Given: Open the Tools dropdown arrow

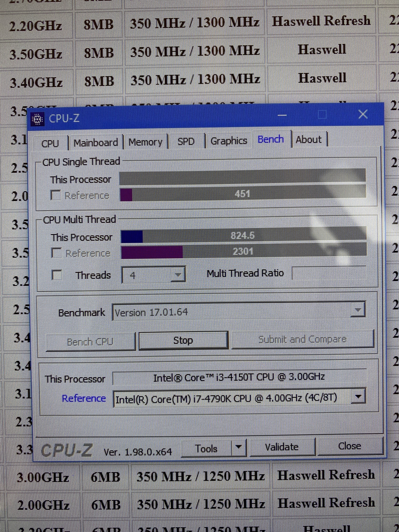Looking at the screenshot, I should pyautogui.click(x=239, y=447).
